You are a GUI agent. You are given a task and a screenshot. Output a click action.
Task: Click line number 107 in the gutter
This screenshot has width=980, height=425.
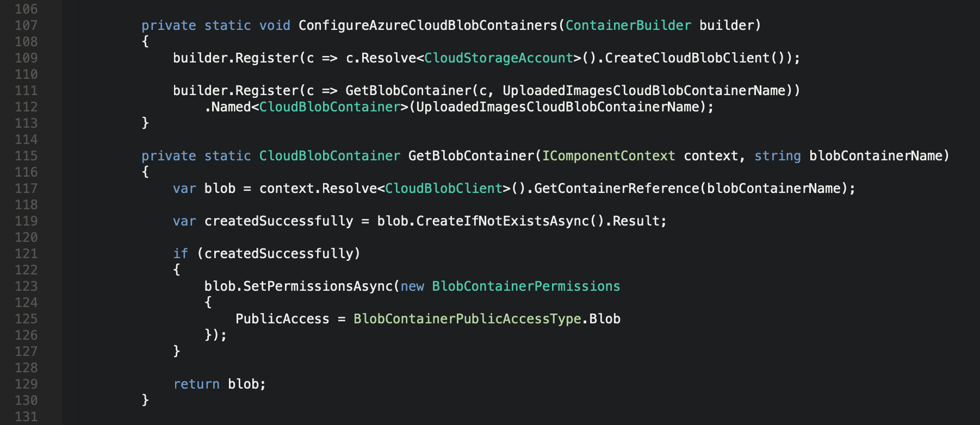point(26,26)
